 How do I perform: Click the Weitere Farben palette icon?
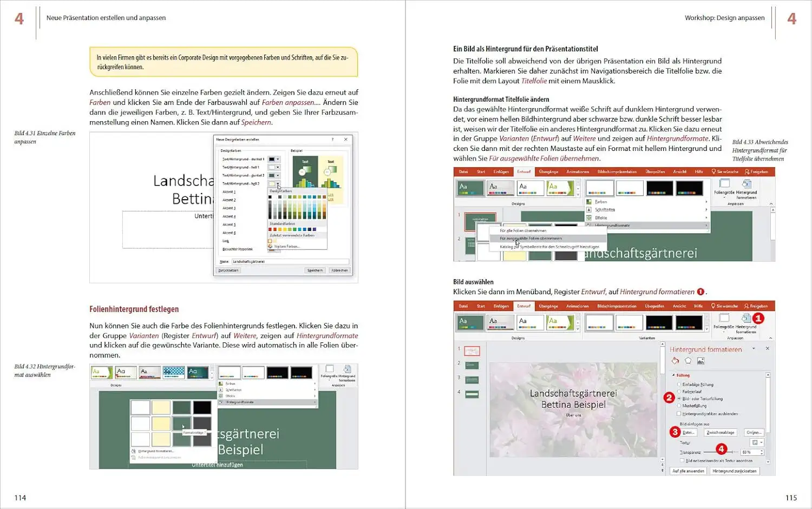(271, 247)
